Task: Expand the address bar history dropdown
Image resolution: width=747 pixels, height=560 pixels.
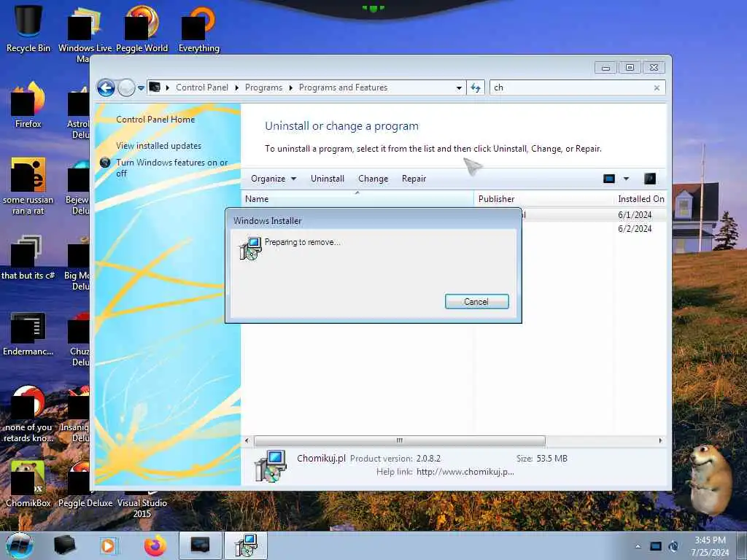Action: coord(459,87)
